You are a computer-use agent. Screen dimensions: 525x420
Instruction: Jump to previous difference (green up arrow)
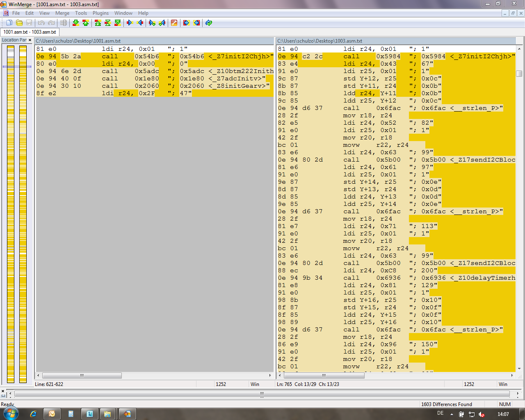tap(86, 23)
